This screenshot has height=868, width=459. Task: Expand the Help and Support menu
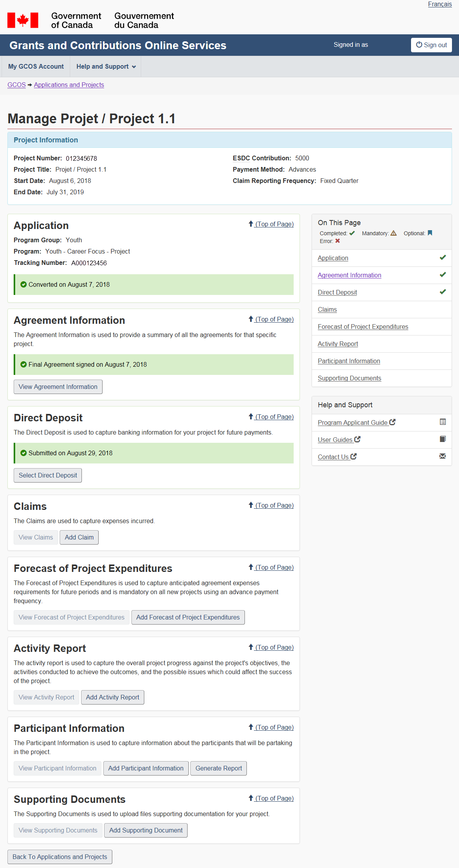tap(106, 67)
